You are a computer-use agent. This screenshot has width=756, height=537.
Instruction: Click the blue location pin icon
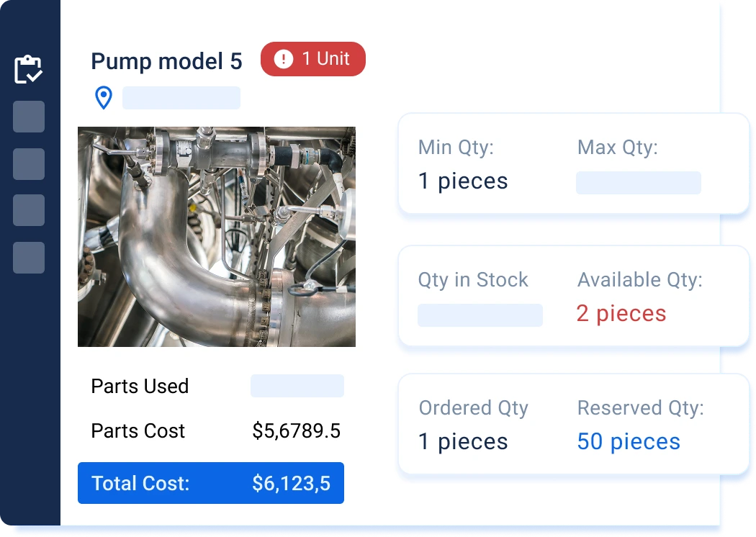click(104, 98)
